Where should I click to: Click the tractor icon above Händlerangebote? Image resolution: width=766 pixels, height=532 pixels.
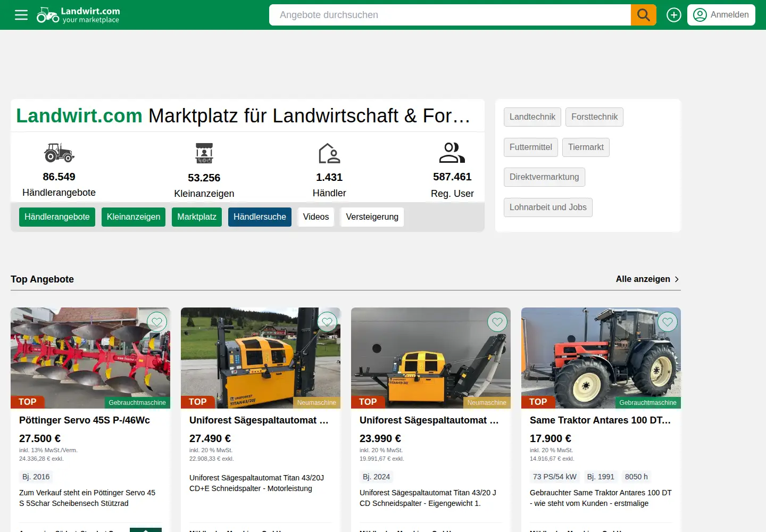59,153
